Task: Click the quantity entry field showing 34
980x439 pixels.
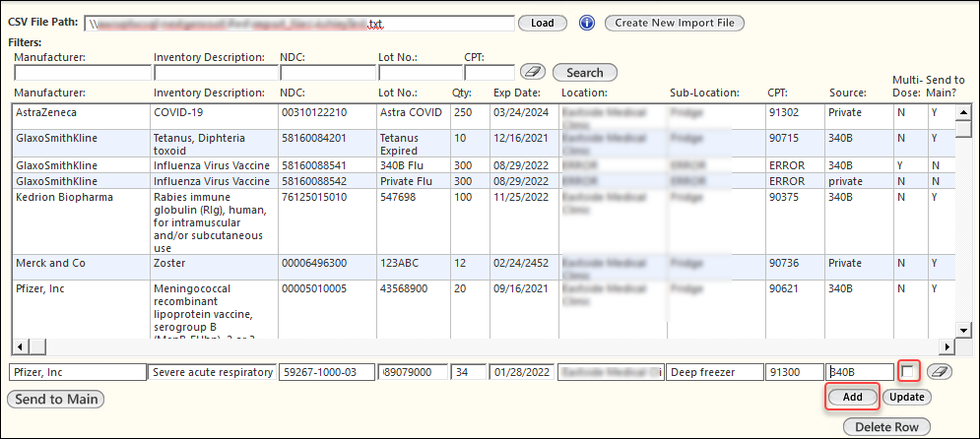Action: point(469,373)
